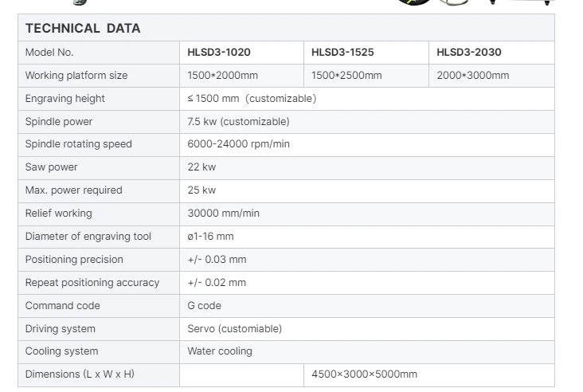Image resolution: width=583 pixels, height=392 pixels.
Task: Click the 25 kw max power value
Action: [202, 190]
